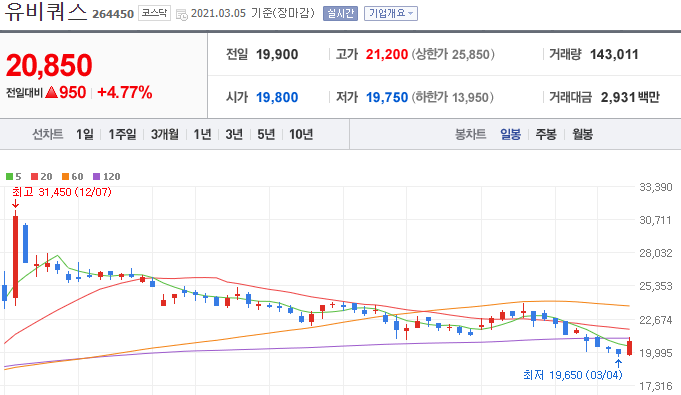The image size is (681, 395).
Task: Switch to the 주봉 weekly candle chart
Action: click(546, 134)
